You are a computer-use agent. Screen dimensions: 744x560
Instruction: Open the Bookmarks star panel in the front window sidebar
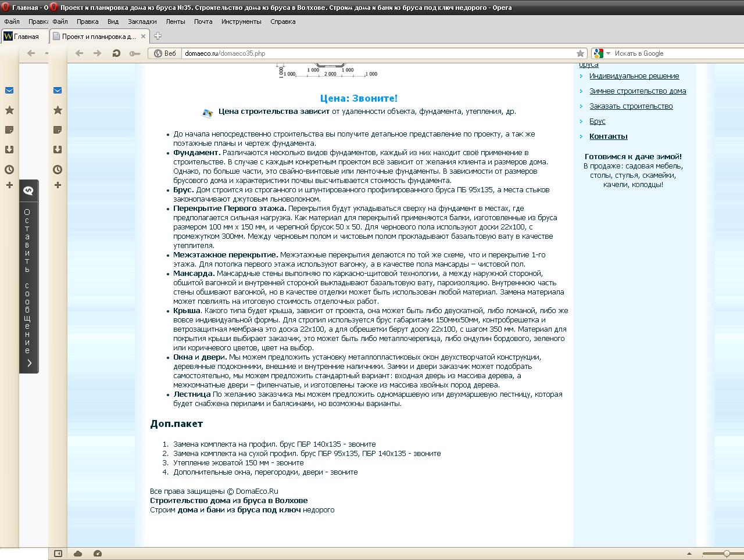point(58,110)
